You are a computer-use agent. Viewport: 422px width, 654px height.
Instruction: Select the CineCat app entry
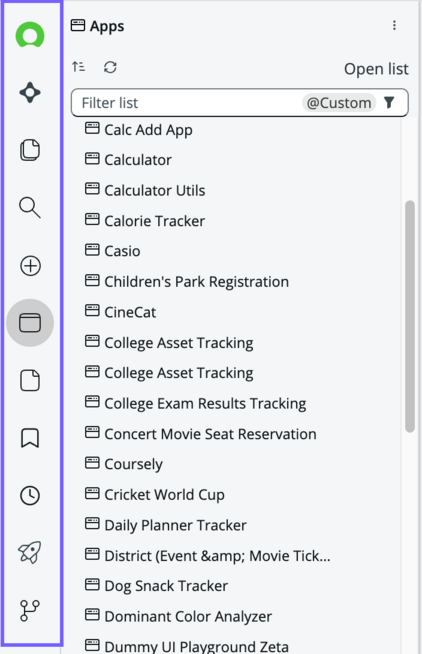coord(130,312)
